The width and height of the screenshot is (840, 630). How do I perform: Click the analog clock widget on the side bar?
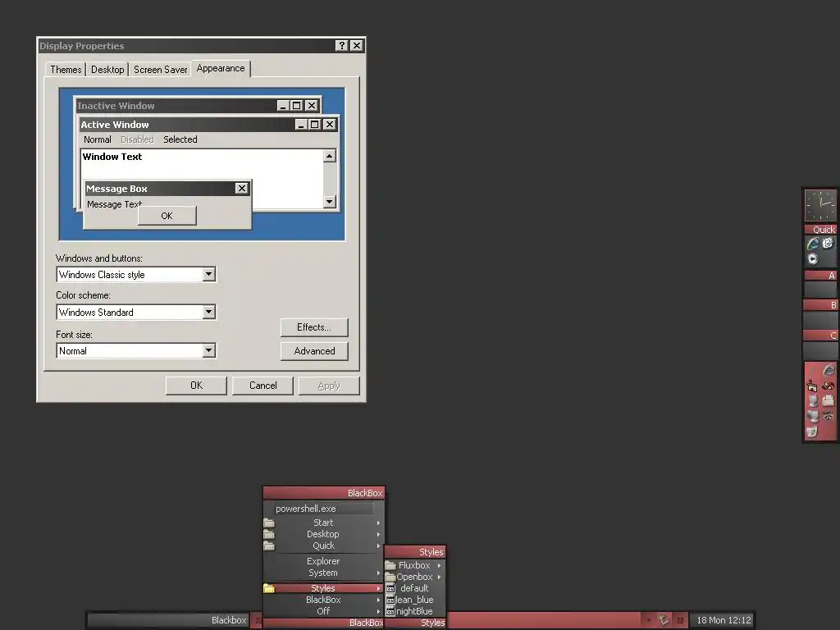[820, 204]
